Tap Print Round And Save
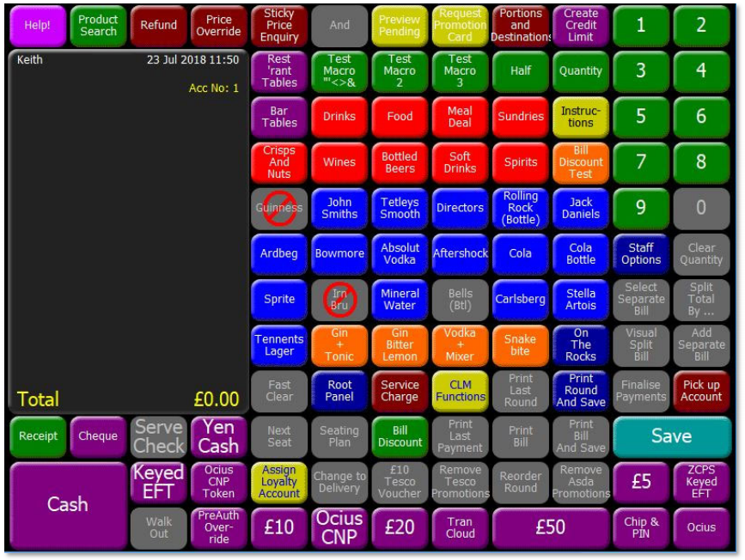Image resolution: width=745 pixels, height=560 pixels. coord(581,391)
